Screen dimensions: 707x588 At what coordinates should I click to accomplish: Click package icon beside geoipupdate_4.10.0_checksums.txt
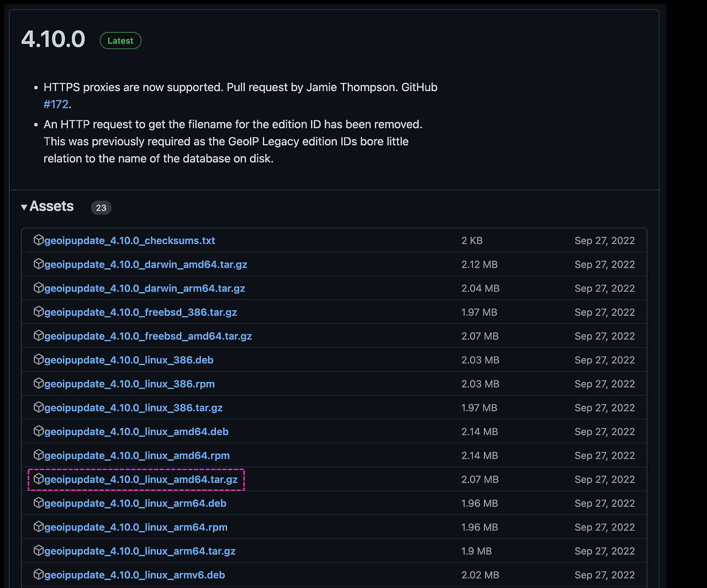point(39,240)
